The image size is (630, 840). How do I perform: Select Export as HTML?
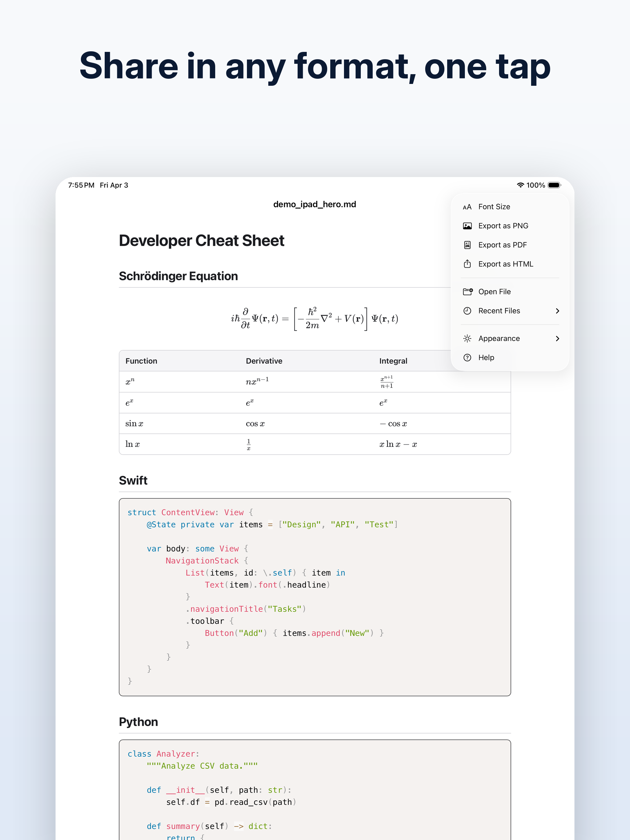510,264
